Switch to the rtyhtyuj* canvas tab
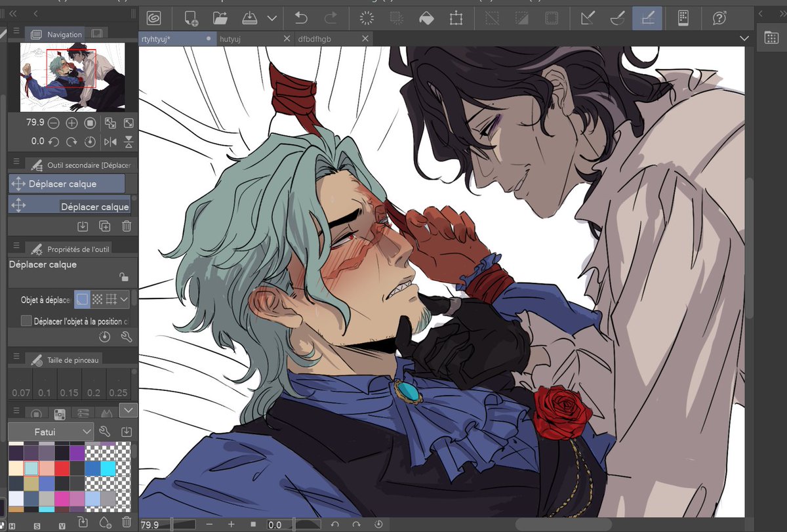Viewport: 787px width, 532px height. point(176,39)
